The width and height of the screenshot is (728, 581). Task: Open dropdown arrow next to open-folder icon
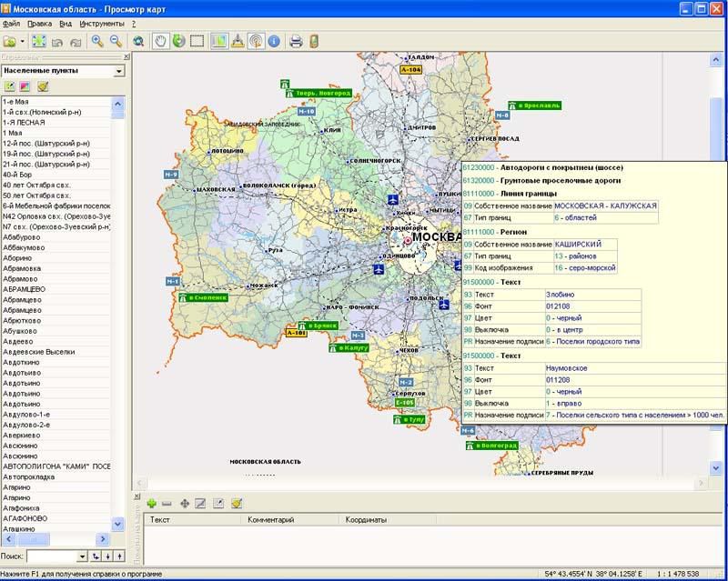click(23, 42)
